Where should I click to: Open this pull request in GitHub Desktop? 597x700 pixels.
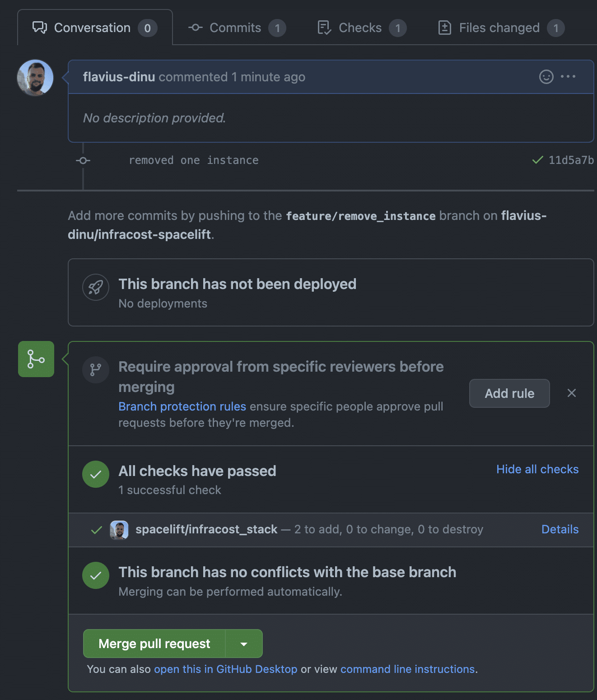[x=226, y=669]
